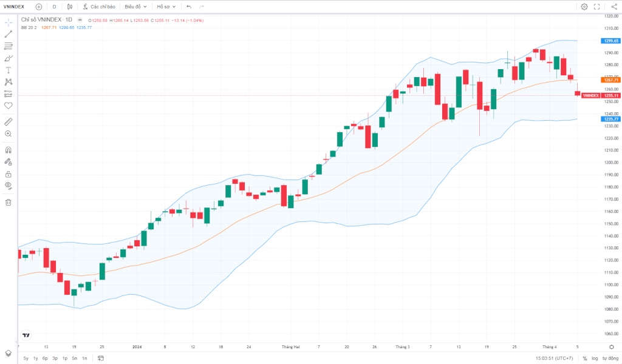Select the crosshair cursor tool
This screenshot has width=622, height=364.
tap(9, 22)
